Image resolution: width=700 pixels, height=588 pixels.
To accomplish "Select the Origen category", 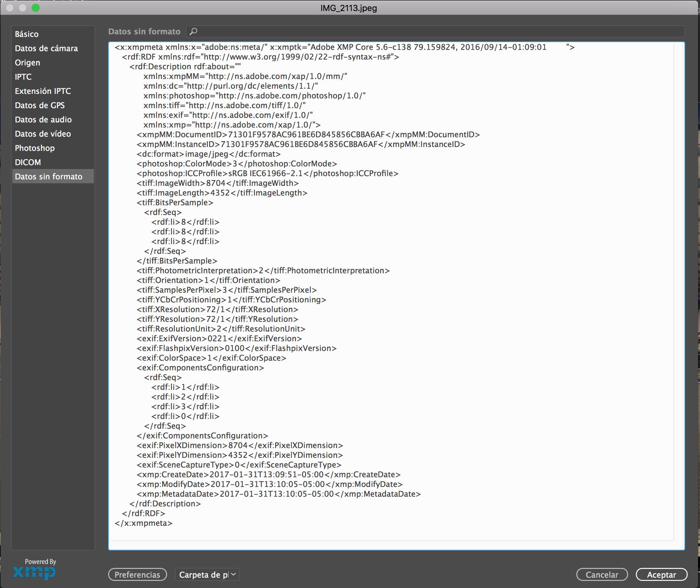I will point(27,63).
